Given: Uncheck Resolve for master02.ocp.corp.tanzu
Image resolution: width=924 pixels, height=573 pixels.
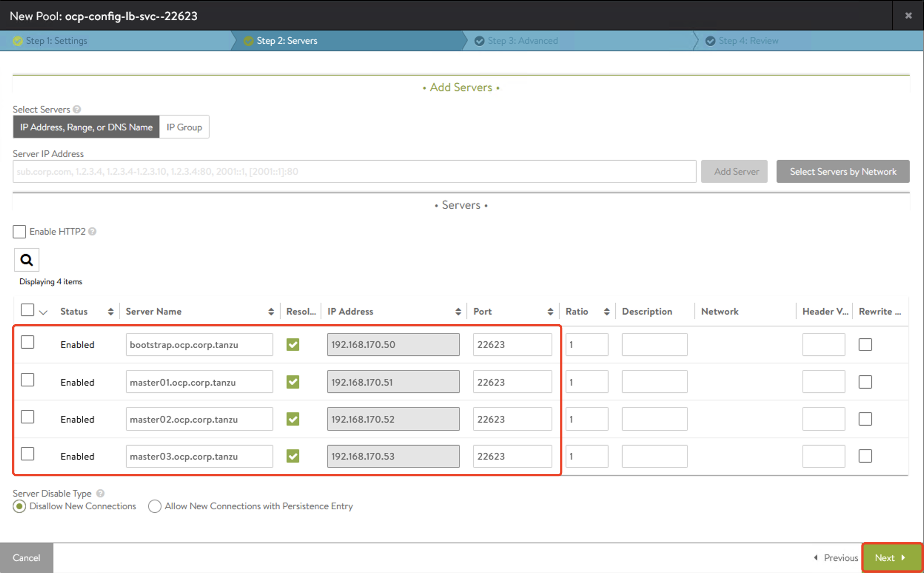Looking at the screenshot, I should 292,419.
